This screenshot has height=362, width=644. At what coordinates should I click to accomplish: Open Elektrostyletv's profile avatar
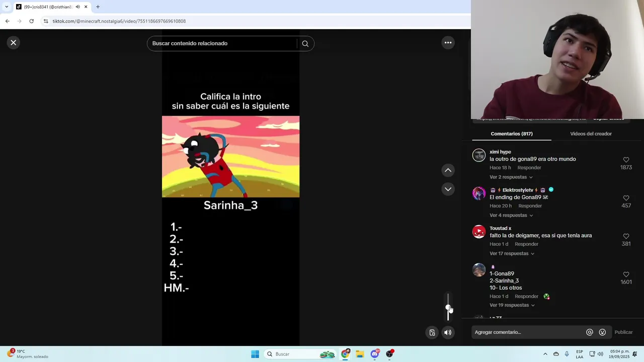[479, 193]
